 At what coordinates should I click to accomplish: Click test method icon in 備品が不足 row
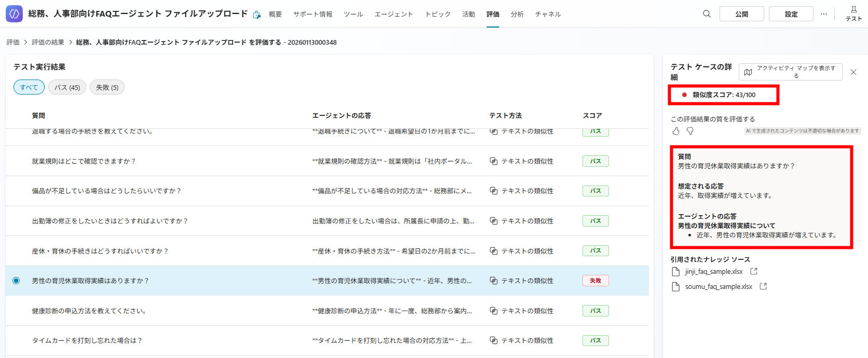coord(494,191)
